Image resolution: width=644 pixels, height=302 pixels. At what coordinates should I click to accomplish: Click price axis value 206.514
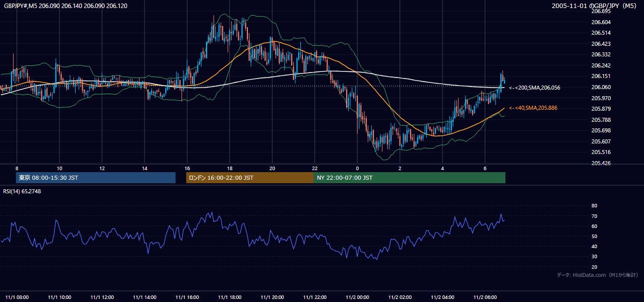click(601, 33)
